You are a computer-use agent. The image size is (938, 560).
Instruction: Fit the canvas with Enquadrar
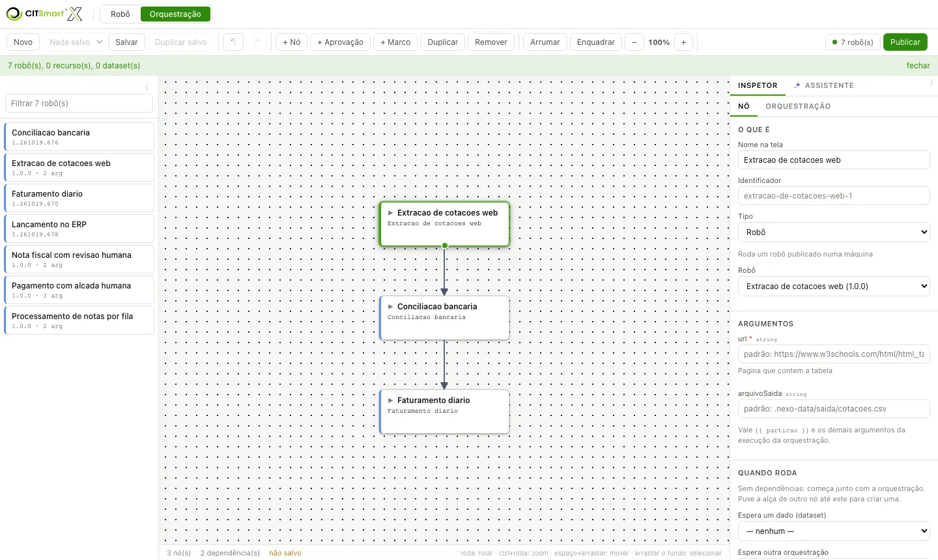tap(596, 42)
